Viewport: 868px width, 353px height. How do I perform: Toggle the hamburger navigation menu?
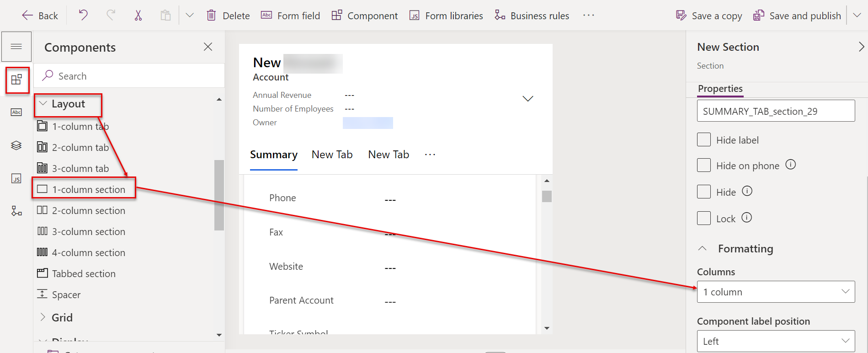point(16,47)
